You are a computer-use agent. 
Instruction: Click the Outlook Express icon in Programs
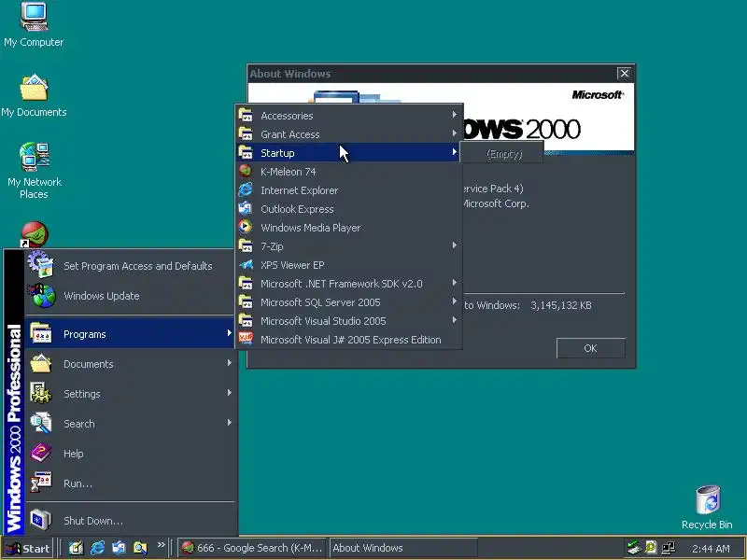(x=246, y=208)
